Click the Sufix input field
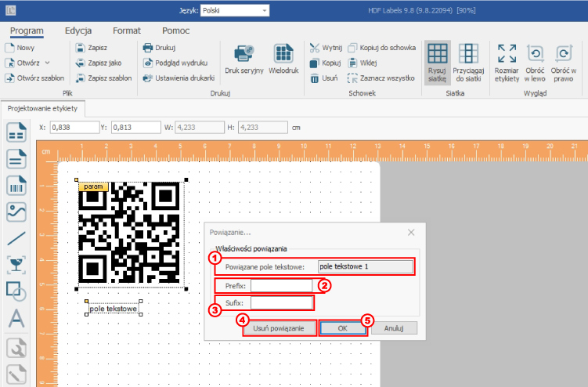 click(x=281, y=303)
